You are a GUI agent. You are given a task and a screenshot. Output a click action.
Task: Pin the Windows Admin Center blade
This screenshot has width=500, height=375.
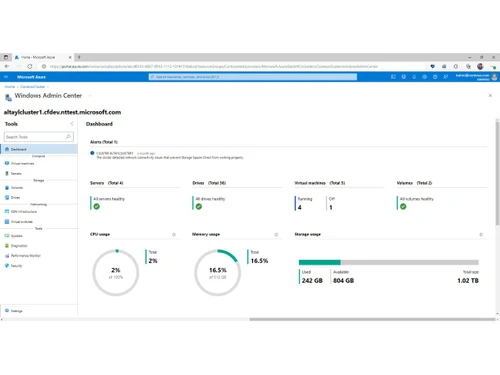click(90, 96)
